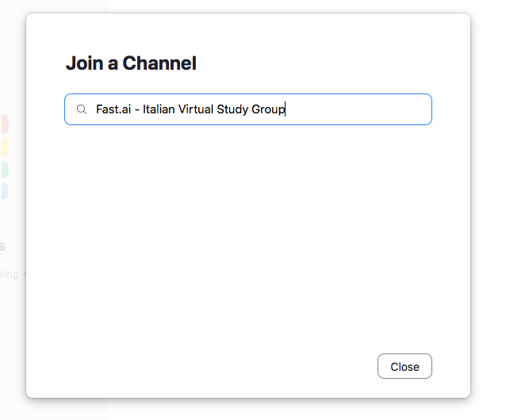The image size is (506, 420).
Task: Click the empty results area of dialog
Action: pyautogui.click(x=247, y=238)
